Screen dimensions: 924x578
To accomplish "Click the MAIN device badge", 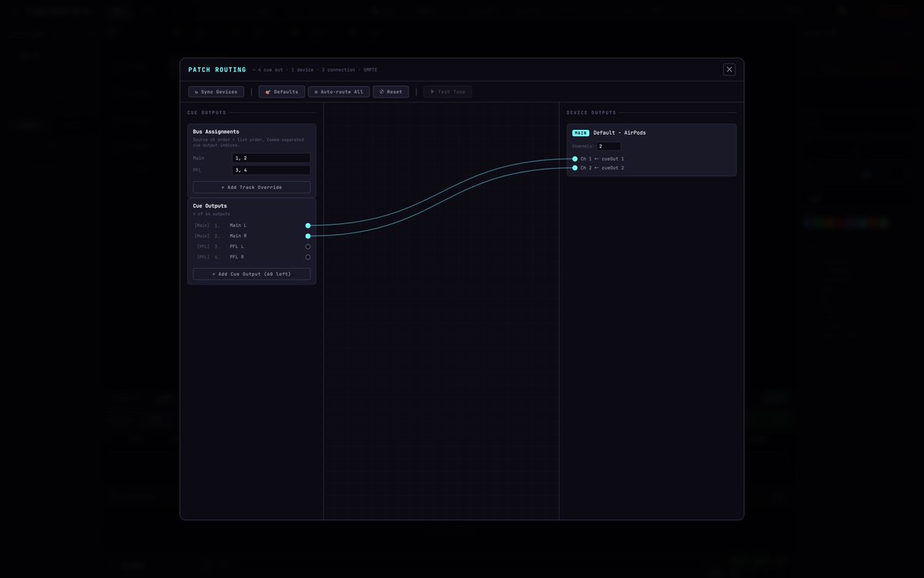I will tap(581, 133).
